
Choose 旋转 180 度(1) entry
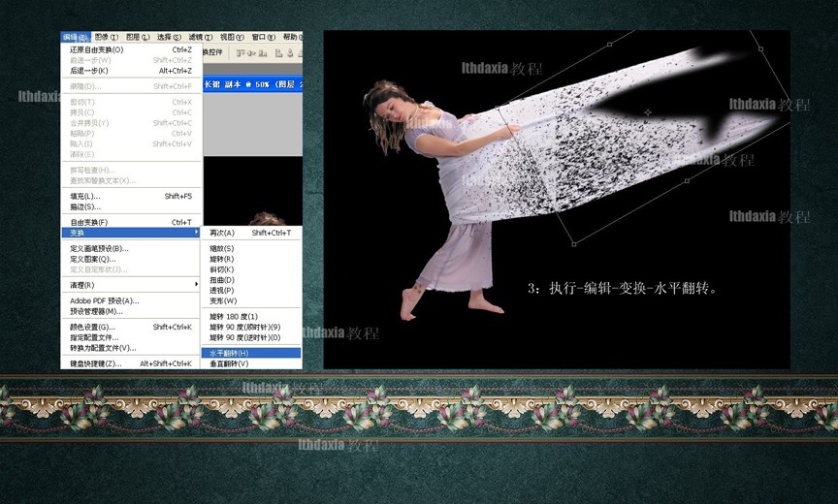[251, 317]
